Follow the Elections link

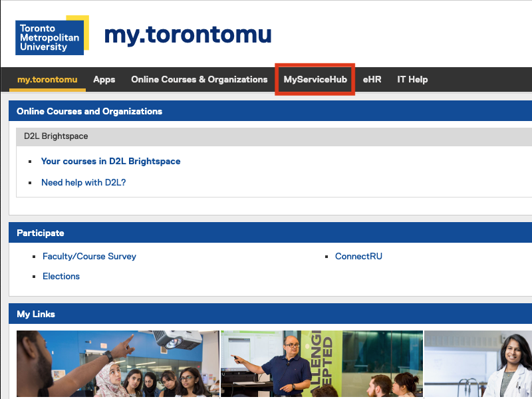pyautogui.click(x=61, y=276)
